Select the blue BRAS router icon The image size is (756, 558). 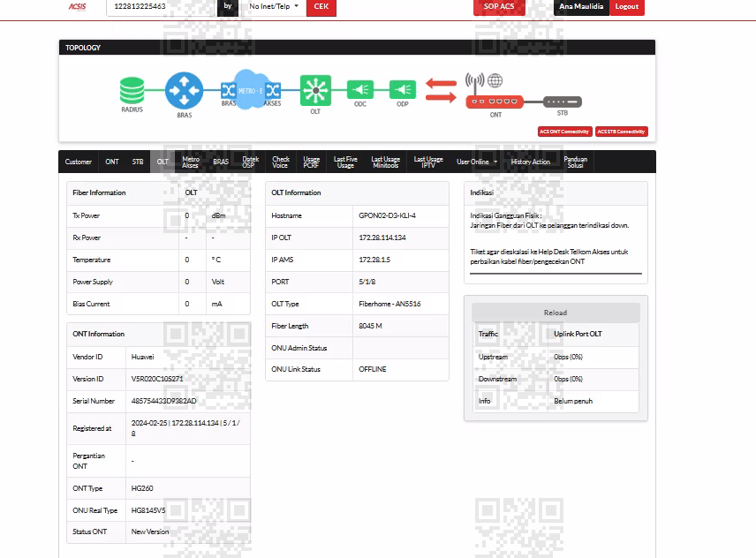coord(185,91)
